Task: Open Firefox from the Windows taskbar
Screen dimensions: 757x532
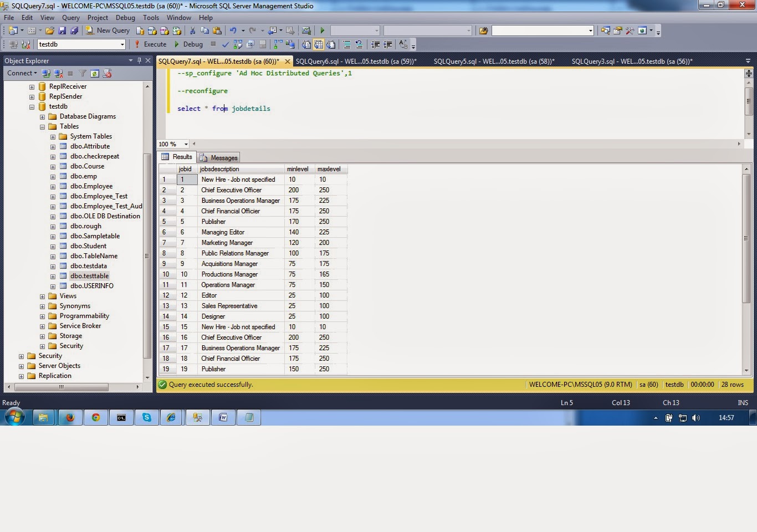Action: [70, 418]
